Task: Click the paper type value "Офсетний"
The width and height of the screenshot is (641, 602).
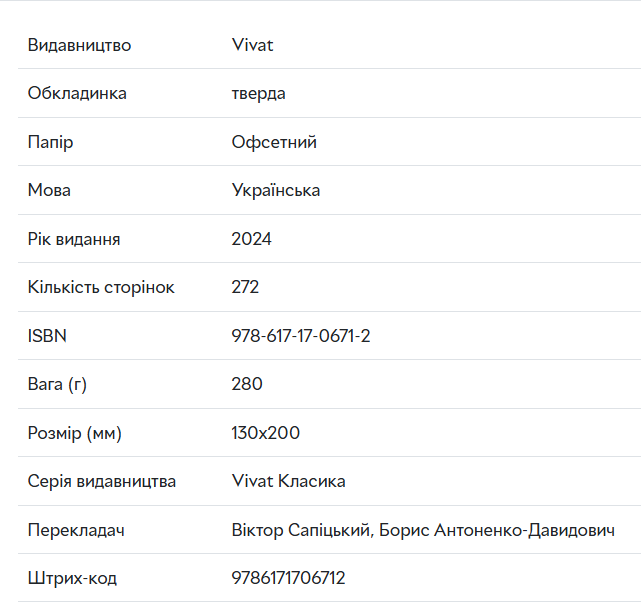Action: (x=274, y=142)
